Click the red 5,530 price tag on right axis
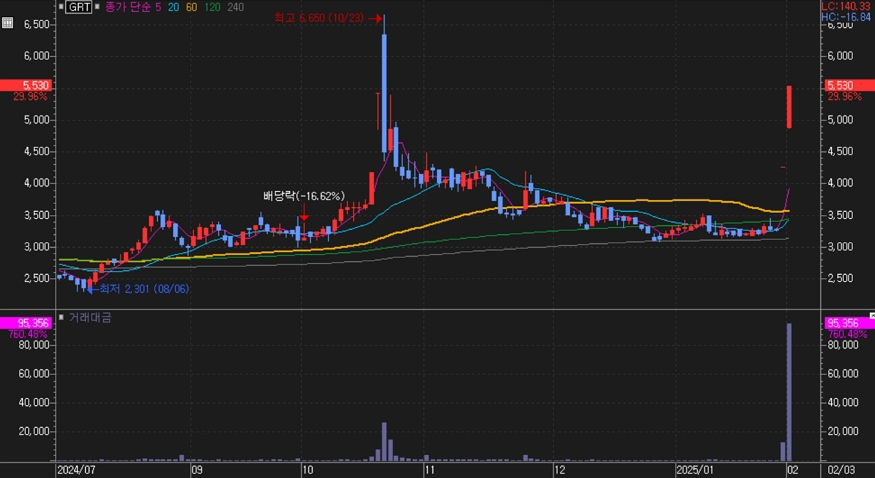The height and width of the screenshot is (478, 875). pyautogui.click(x=849, y=85)
